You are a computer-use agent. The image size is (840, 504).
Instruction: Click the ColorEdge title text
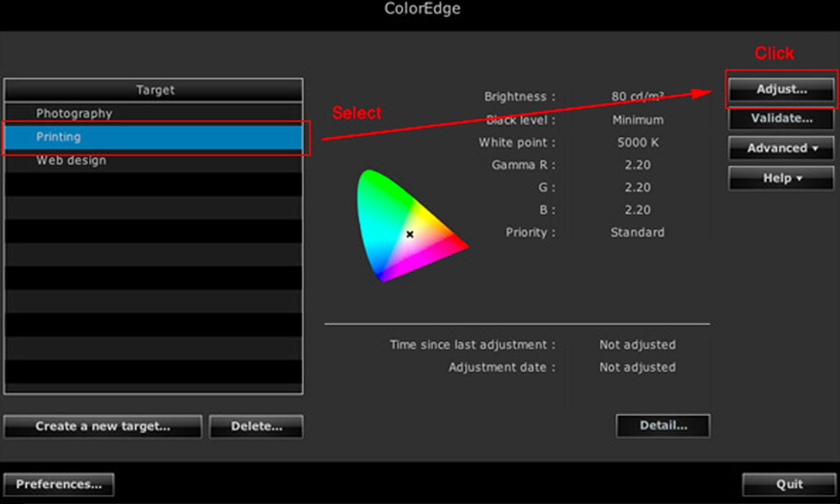[423, 9]
